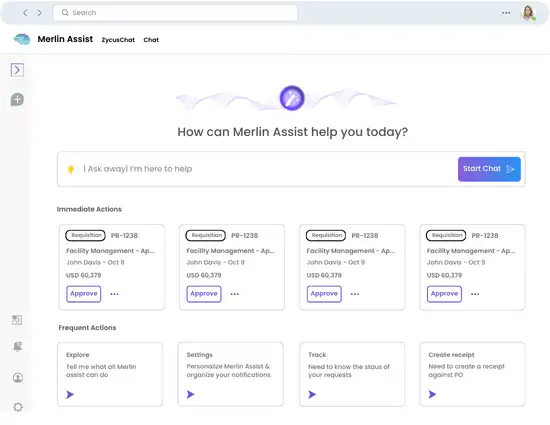Run the Create receipt action arrow
The image size is (550, 425).
pyautogui.click(x=432, y=394)
